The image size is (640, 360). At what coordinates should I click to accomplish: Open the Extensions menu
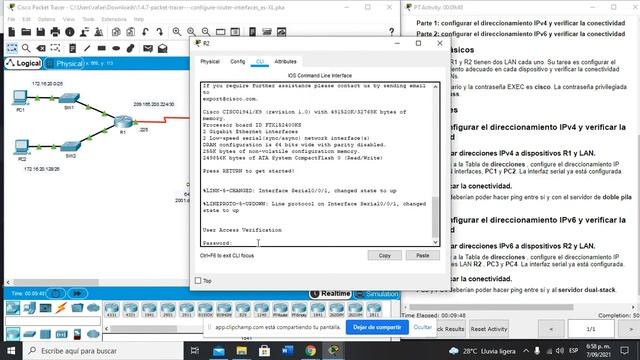coord(114,19)
